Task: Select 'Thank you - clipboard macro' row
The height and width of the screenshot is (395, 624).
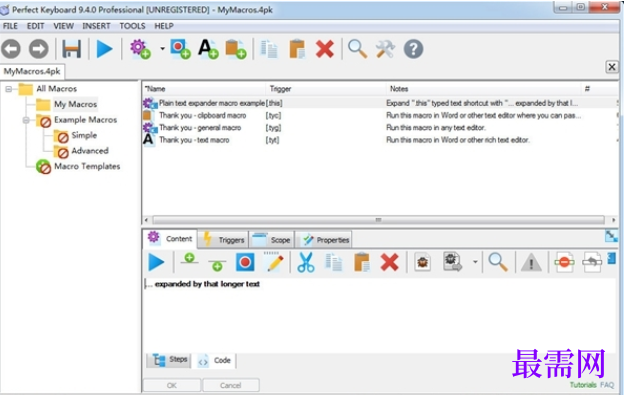Action: pyautogui.click(x=380, y=115)
